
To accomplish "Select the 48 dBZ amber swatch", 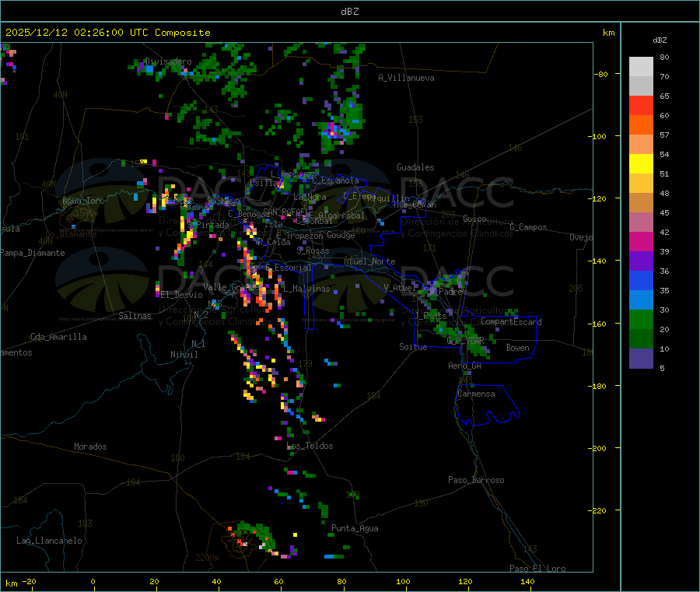I will pos(641,184).
